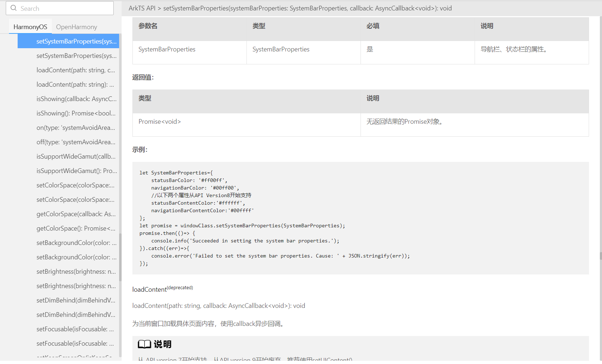Screen dimensions: 602x364
Task: Click the loadContent(deprecated) section heading
Action: pos(163,289)
